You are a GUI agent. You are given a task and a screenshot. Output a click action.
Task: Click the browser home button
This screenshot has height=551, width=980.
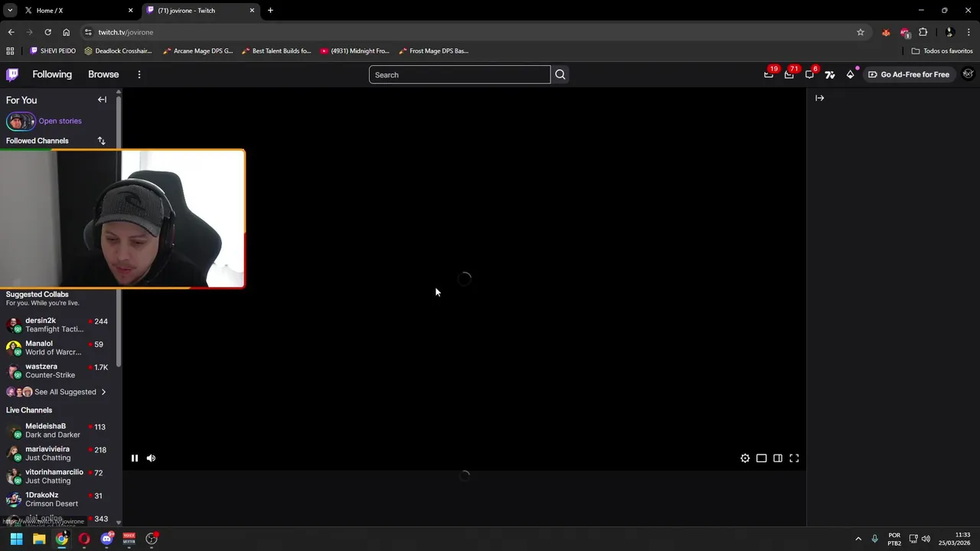[67, 32]
